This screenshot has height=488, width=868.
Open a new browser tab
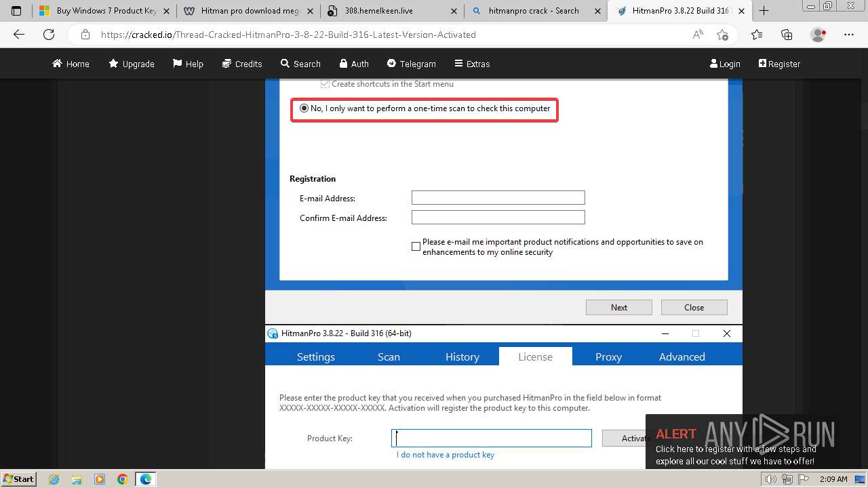point(764,11)
